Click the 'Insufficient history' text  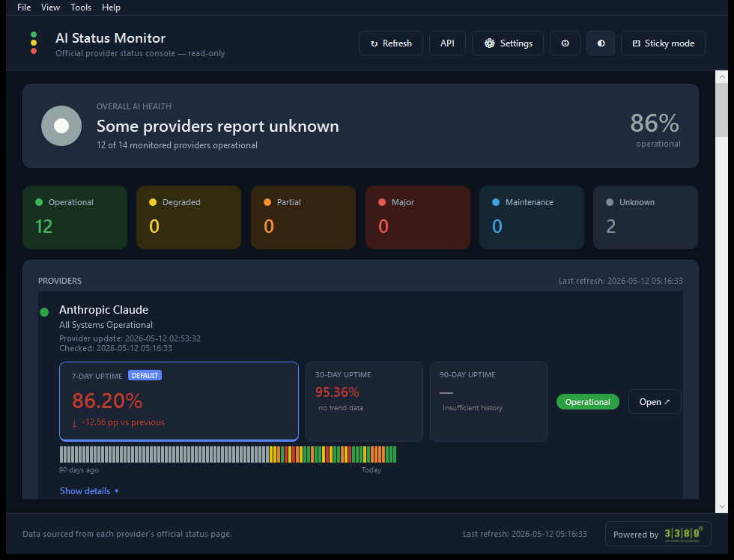point(473,407)
